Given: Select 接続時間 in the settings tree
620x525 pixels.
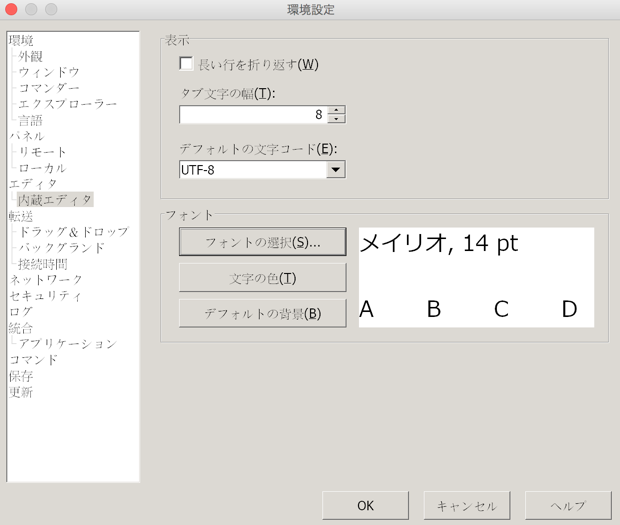Looking at the screenshot, I should coord(43,264).
